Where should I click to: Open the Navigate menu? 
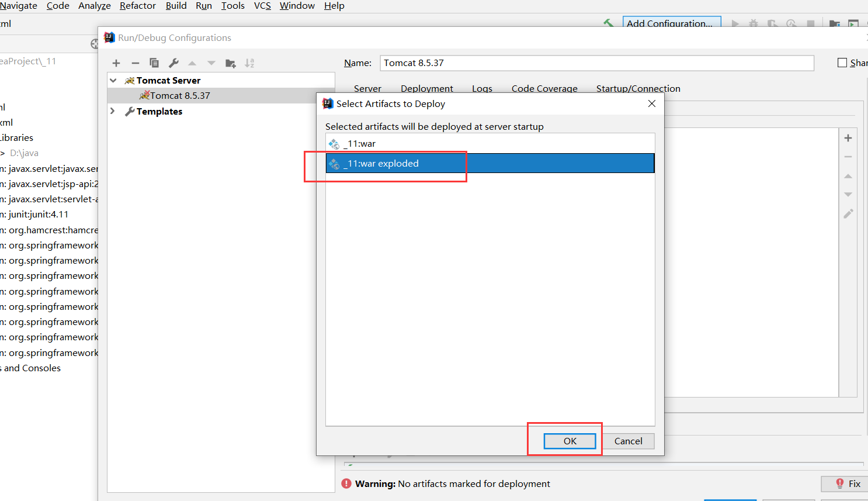(x=18, y=6)
